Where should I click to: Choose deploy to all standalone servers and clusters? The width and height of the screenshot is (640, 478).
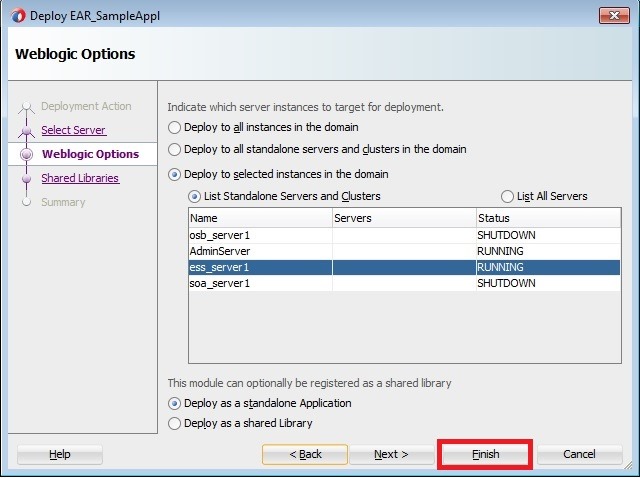[176, 150]
